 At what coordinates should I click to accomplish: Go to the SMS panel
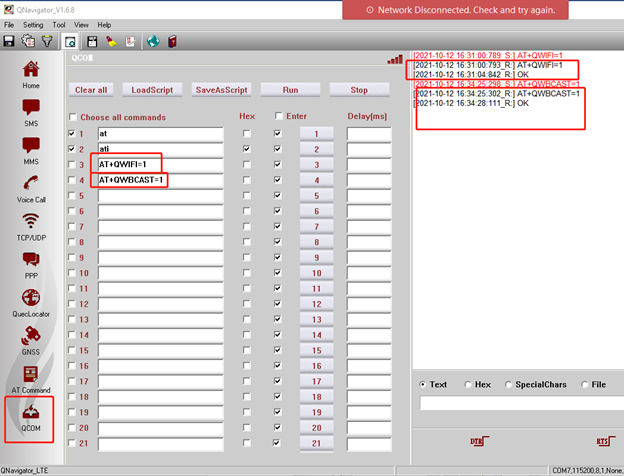tap(31, 111)
